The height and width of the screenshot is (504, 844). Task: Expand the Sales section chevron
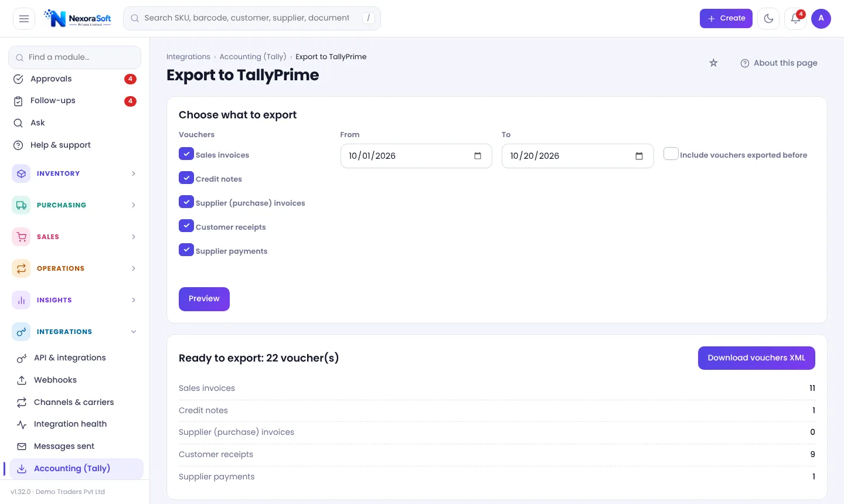pyautogui.click(x=134, y=237)
